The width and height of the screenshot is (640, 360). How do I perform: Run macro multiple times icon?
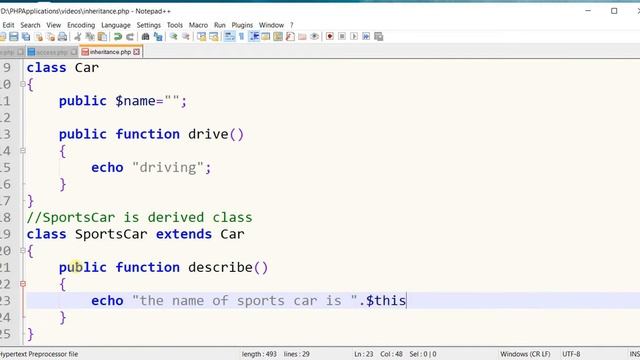pyautogui.click(x=366, y=37)
